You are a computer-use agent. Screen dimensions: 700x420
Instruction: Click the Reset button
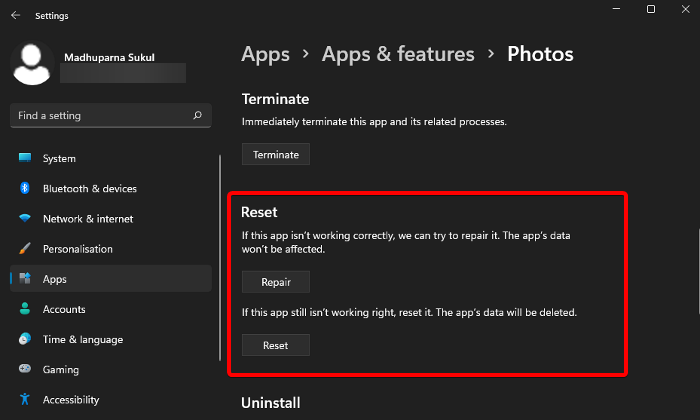coord(275,345)
